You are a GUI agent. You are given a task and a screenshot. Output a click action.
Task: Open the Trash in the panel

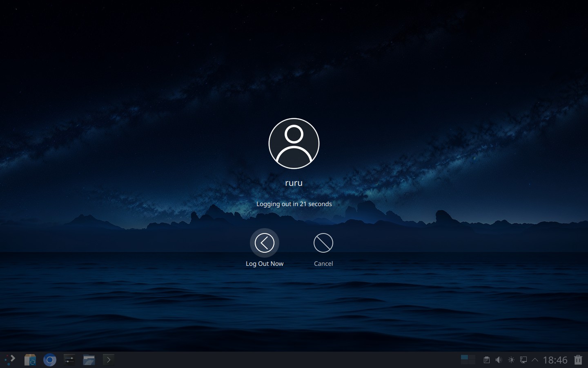click(578, 360)
